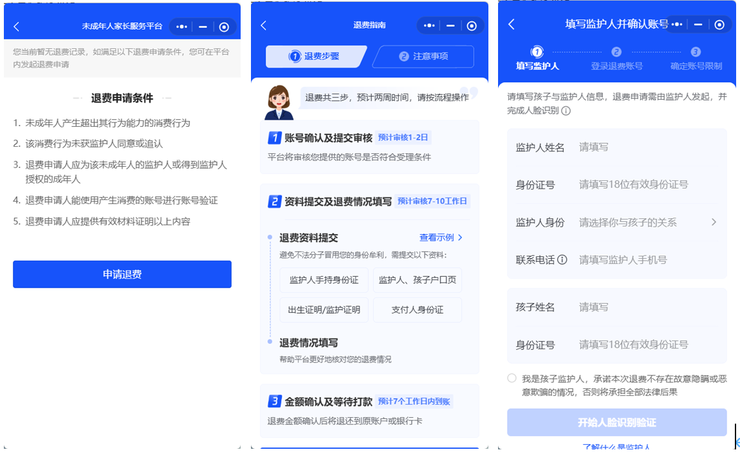Screen dimensions: 740x461
Task: Select 出生证明/监护证明 item
Action: [324, 310]
